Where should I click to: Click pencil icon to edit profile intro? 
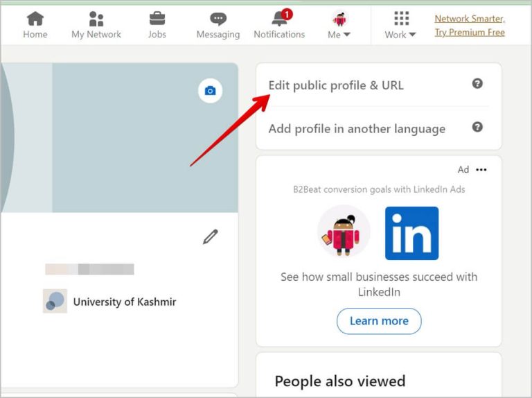point(211,236)
